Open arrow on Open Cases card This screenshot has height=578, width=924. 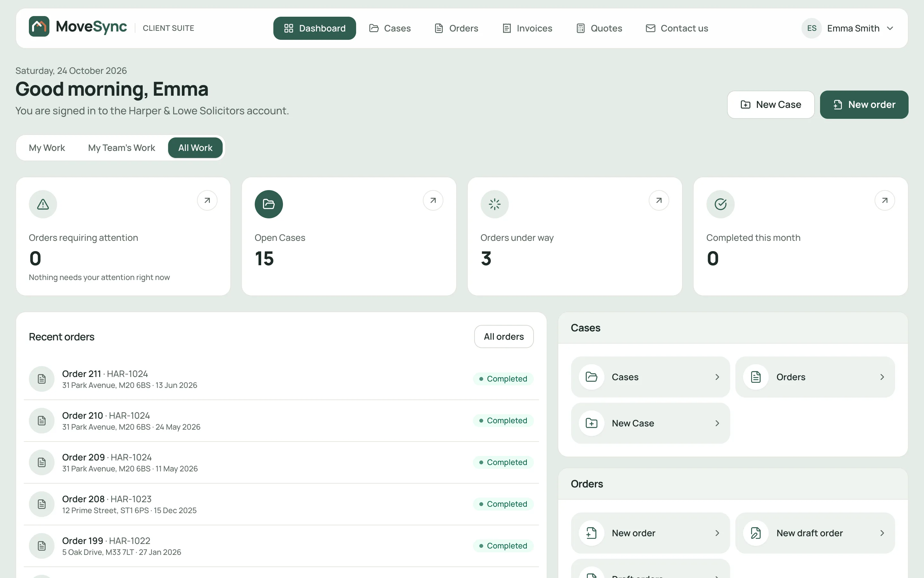[433, 200]
